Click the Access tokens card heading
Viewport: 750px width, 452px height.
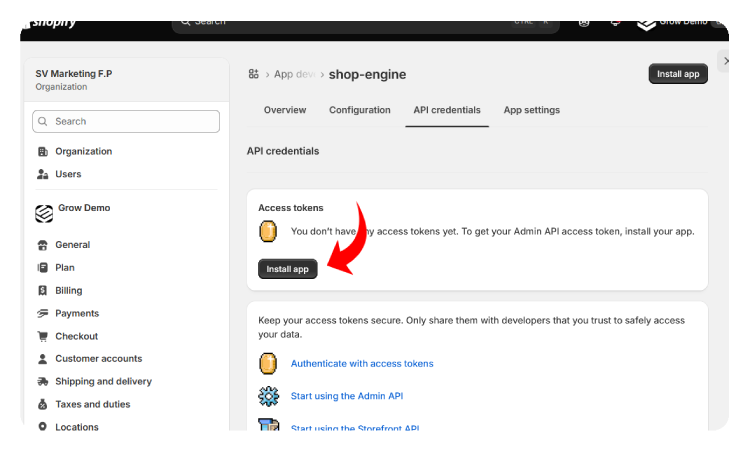coord(291,208)
